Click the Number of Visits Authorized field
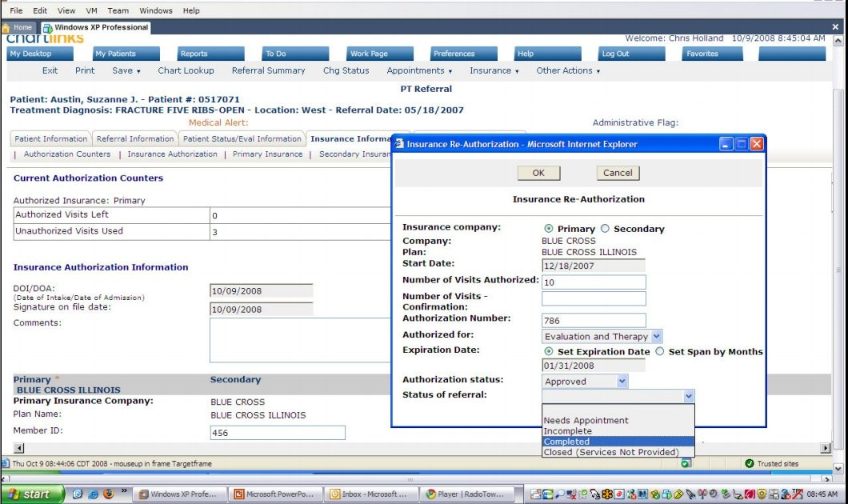 (594, 282)
